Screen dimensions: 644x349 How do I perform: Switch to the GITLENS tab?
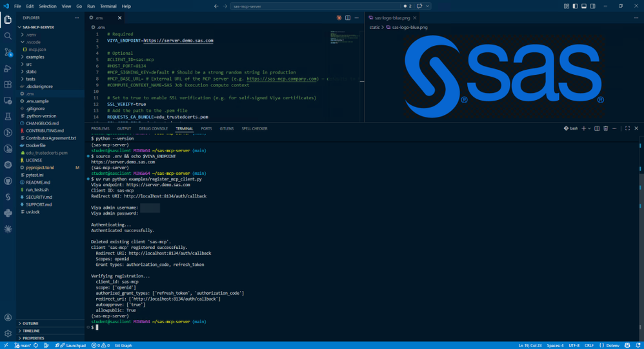226,128
